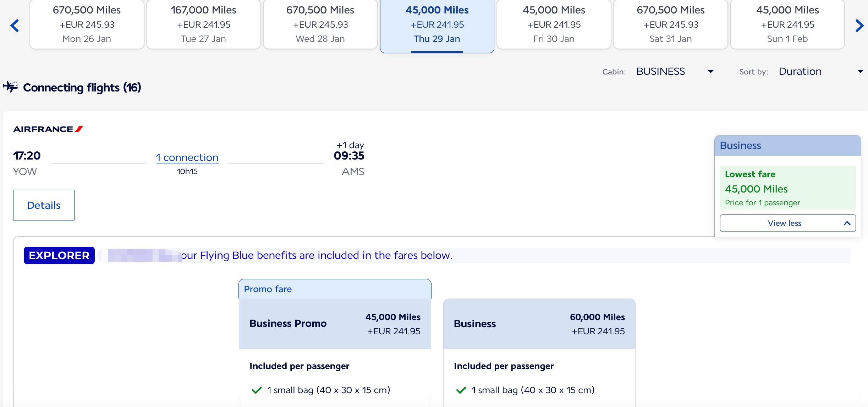Open the Cabin BUSINESS dropdown
The width and height of the screenshot is (868, 407).
(675, 72)
